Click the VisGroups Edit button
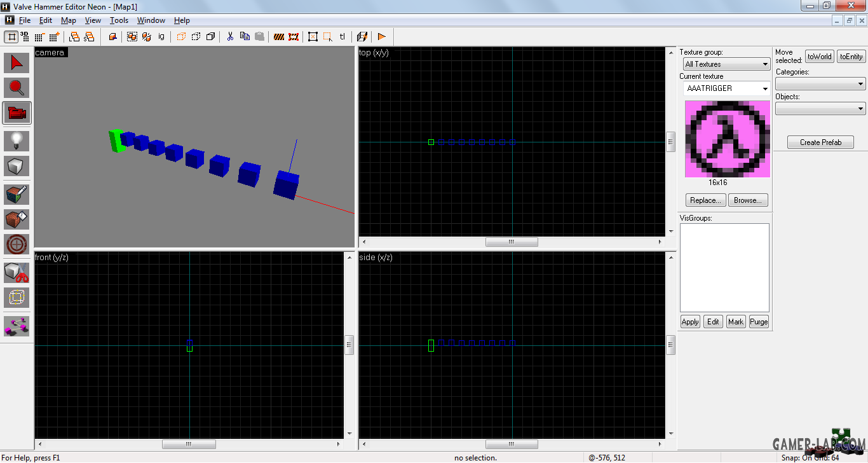This screenshot has height=463, width=868. click(713, 322)
